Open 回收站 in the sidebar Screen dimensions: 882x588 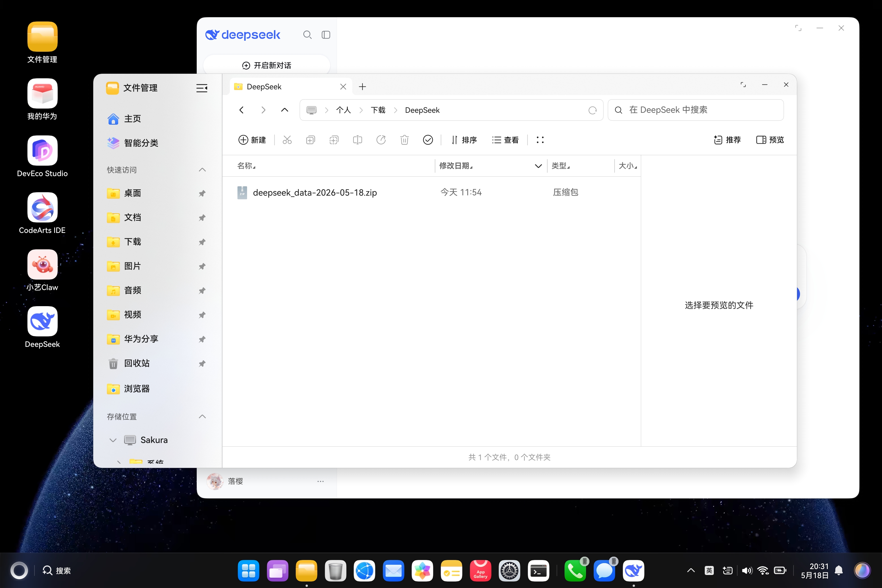(x=157, y=363)
